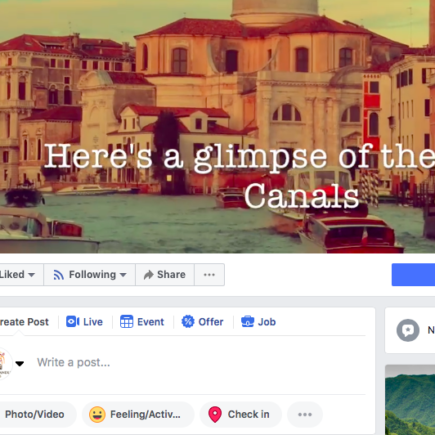Click the Feeling/Activity smiley emoji icon
The width and height of the screenshot is (435, 435).
tap(97, 415)
